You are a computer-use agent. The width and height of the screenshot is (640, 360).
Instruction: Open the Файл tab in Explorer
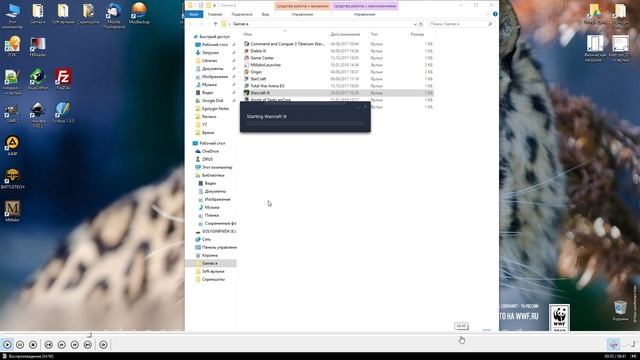(x=194, y=14)
